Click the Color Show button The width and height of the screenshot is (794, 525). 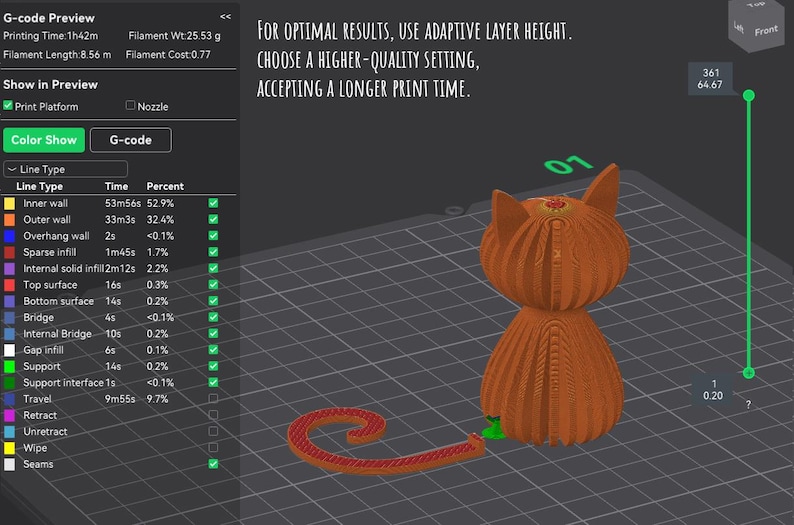(x=44, y=140)
